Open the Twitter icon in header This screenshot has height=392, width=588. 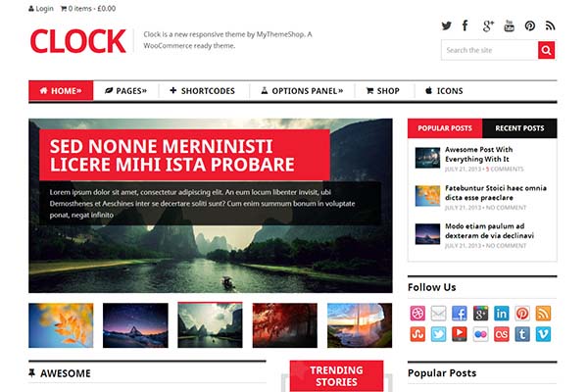coord(446,25)
